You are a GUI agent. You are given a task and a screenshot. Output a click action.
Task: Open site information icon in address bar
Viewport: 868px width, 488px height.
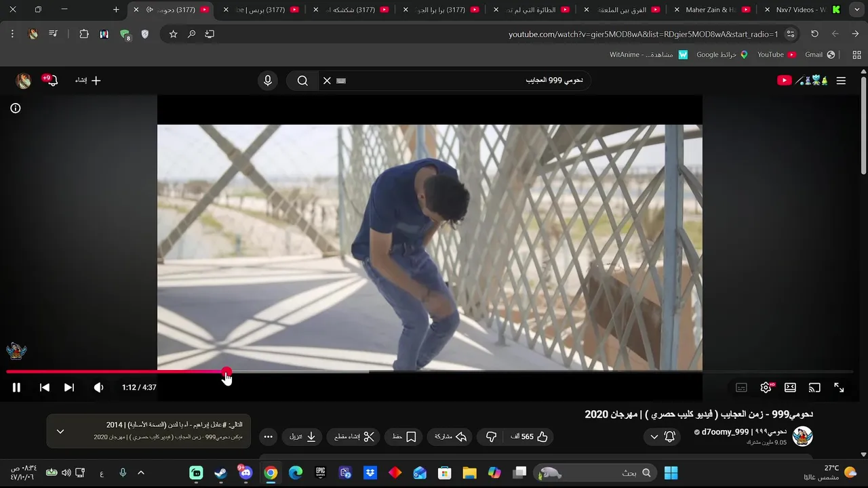pos(791,34)
